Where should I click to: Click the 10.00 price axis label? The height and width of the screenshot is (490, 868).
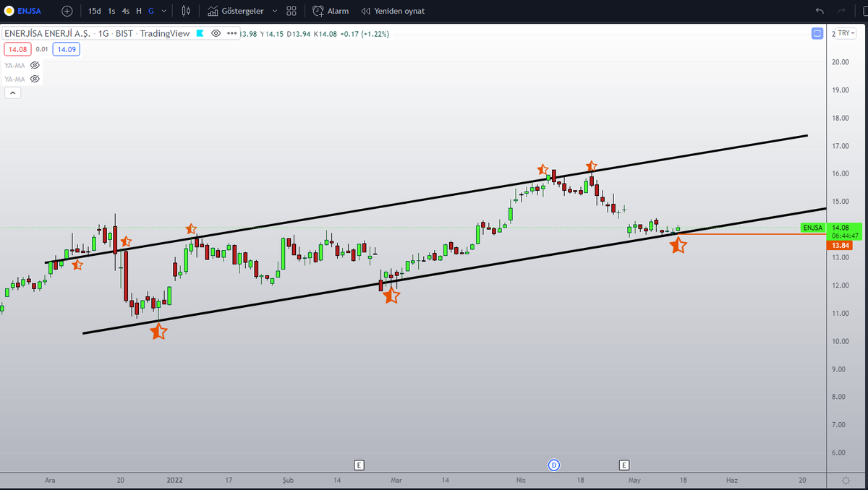coord(839,341)
